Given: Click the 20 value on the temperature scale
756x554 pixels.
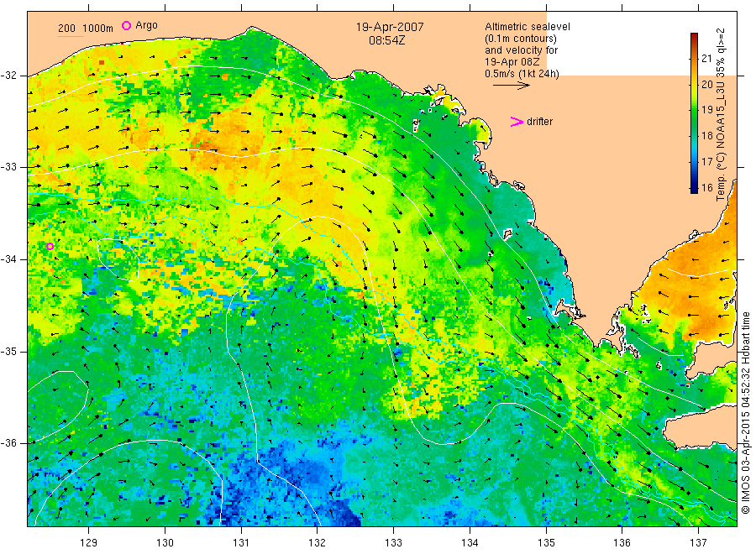Looking at the screenshot, I should coord(706,84).
